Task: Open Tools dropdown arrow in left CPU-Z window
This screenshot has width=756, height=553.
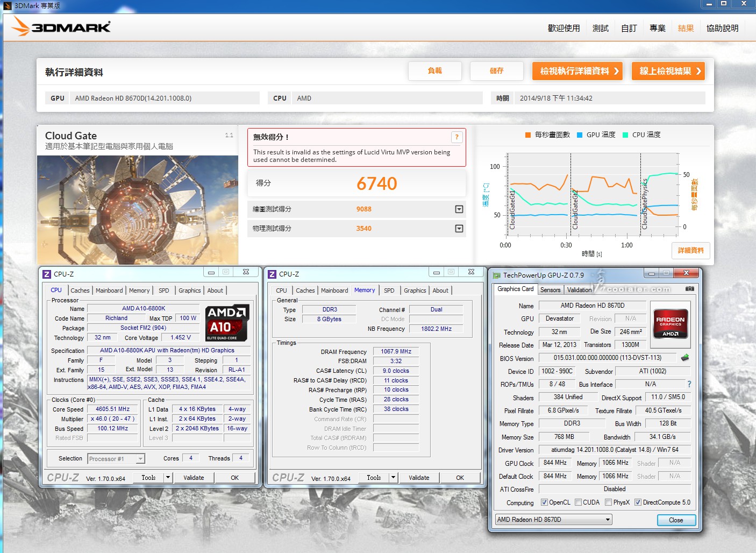Action: click(168, 478)
